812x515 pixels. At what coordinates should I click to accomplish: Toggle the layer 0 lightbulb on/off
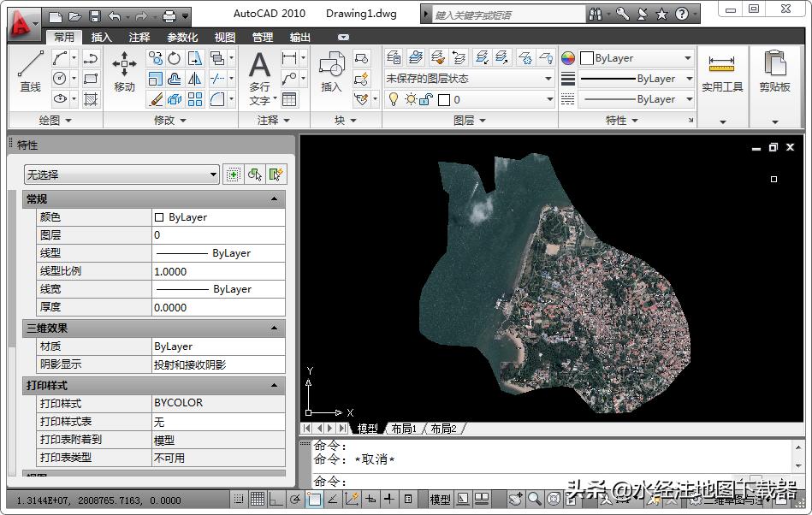394,99
